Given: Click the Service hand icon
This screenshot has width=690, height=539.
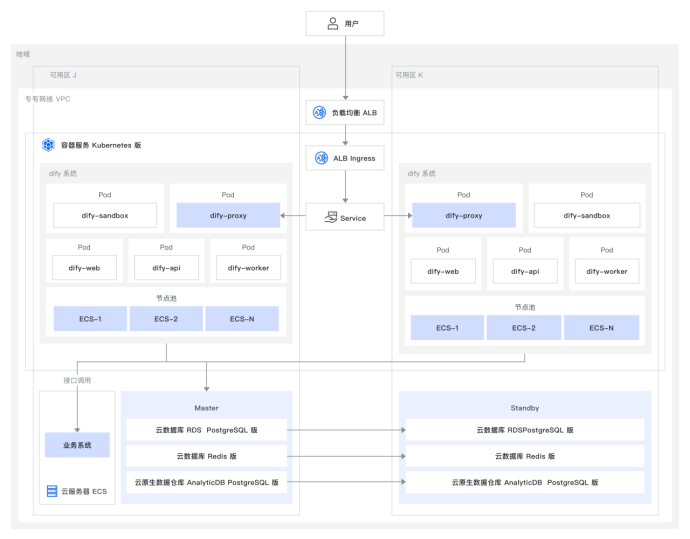Looking at the screenshot, I should [326, 217].
